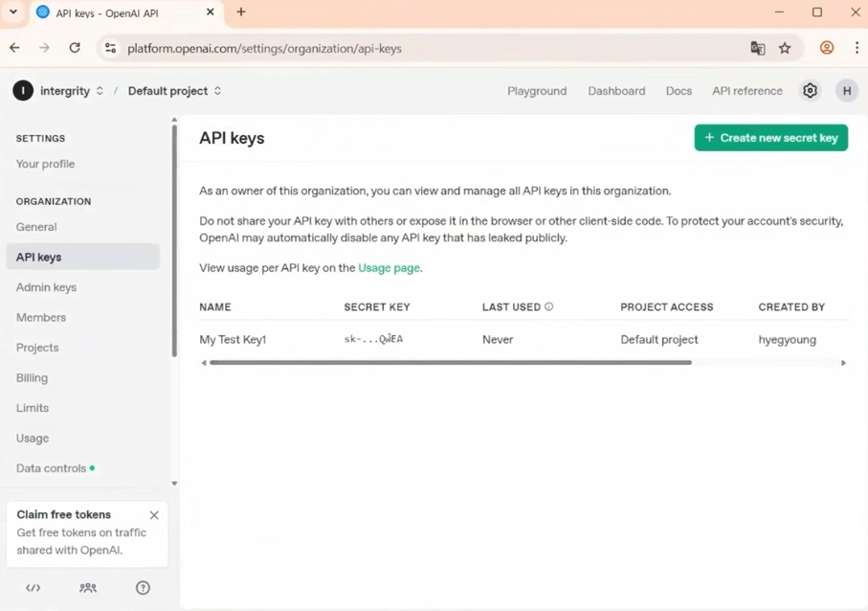
Task: Click the Claim free tokens title
Action: point(64,514)
